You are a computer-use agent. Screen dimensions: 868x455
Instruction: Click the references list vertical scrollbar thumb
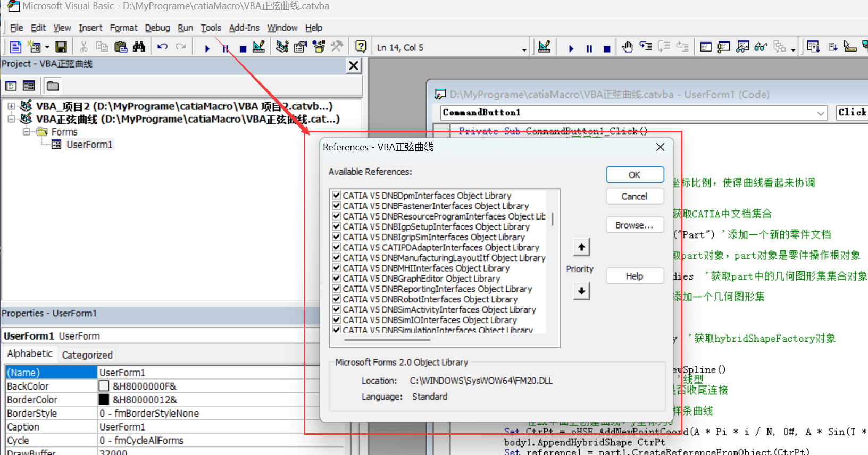[x=553, y=219]
